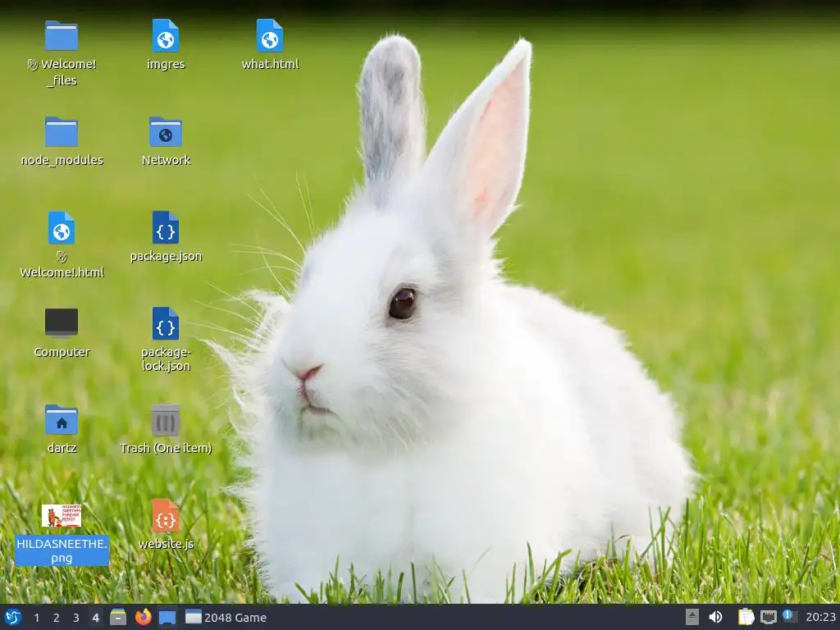
Task: Open the update notification tray icon
Action: pos(789,616)
